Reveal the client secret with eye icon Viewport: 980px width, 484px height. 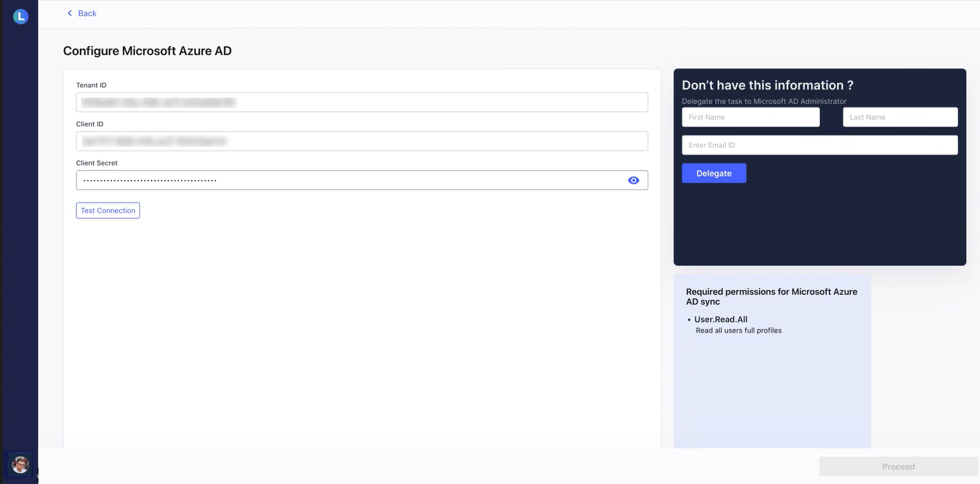(633, 181)
